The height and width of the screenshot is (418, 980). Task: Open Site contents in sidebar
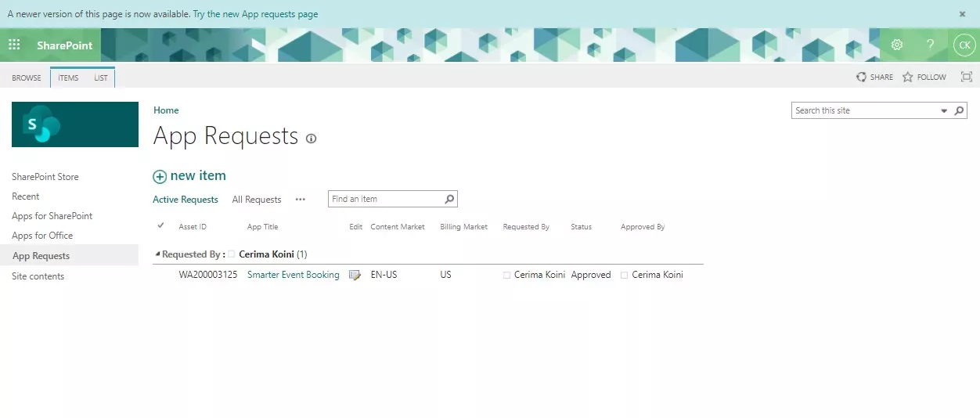pyautogui.click(x=38, y=276)
